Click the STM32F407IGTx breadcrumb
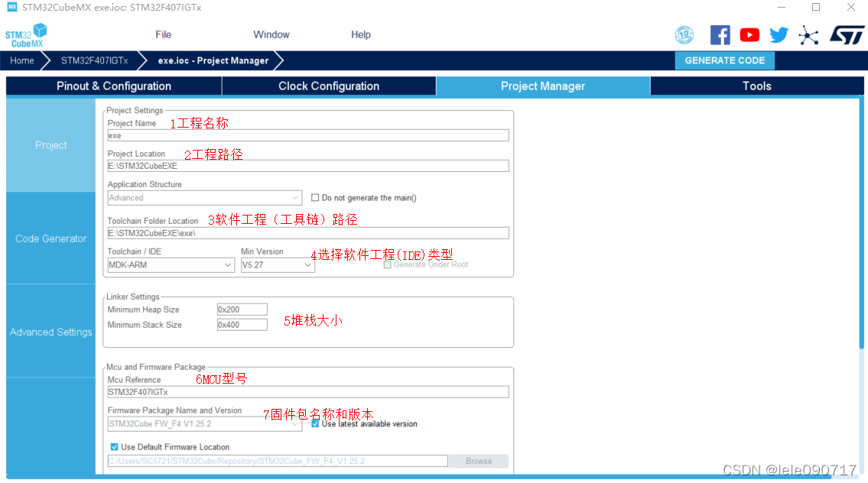 (95, 61)
